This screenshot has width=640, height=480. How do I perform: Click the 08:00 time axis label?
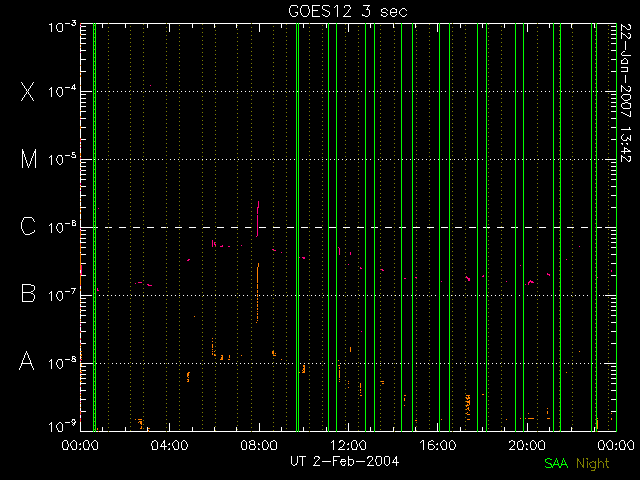[x=259, y=445]
